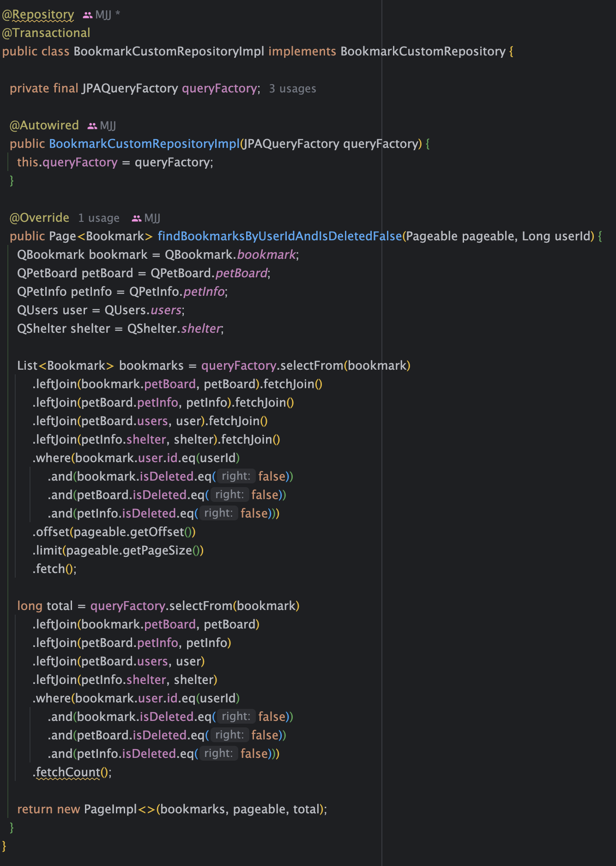Click the italic "bookmark" after QBookmark.
This screenshot has width=616, height=866.
click(266, 255)
